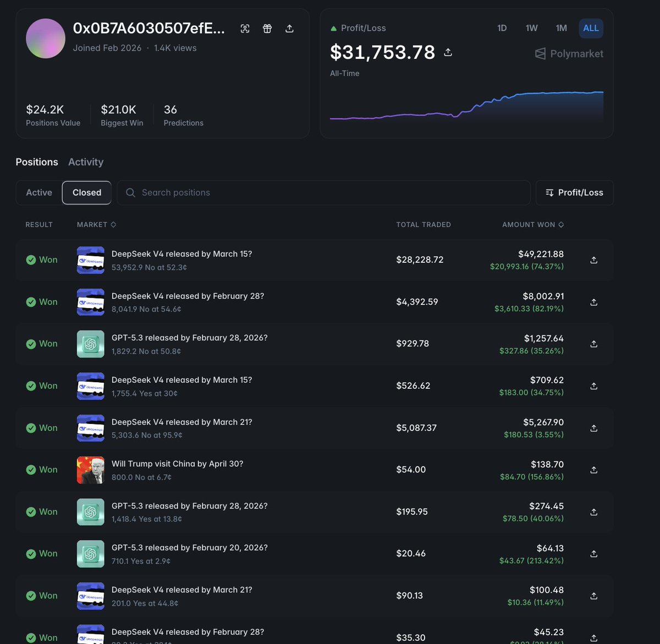660x644 pixels.
Task: Click the gradient profile avatar
Action: (x=46, y=38)
